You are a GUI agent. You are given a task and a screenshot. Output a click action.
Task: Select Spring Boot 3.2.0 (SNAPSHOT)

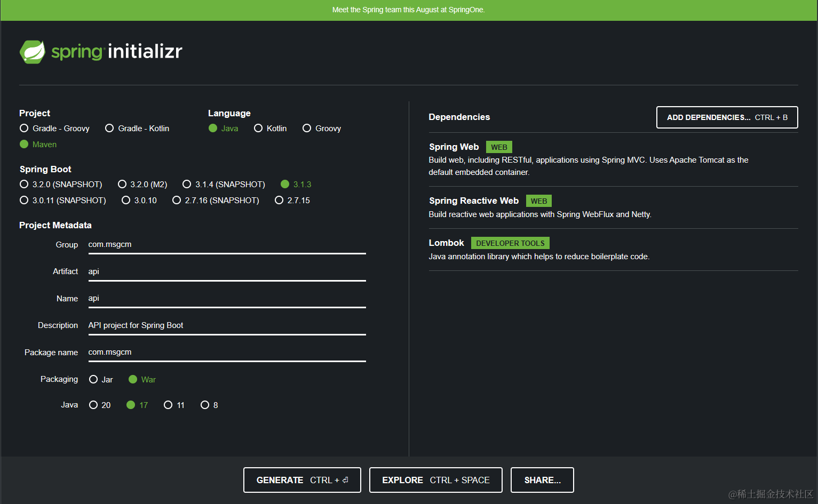tap(61, 185)
